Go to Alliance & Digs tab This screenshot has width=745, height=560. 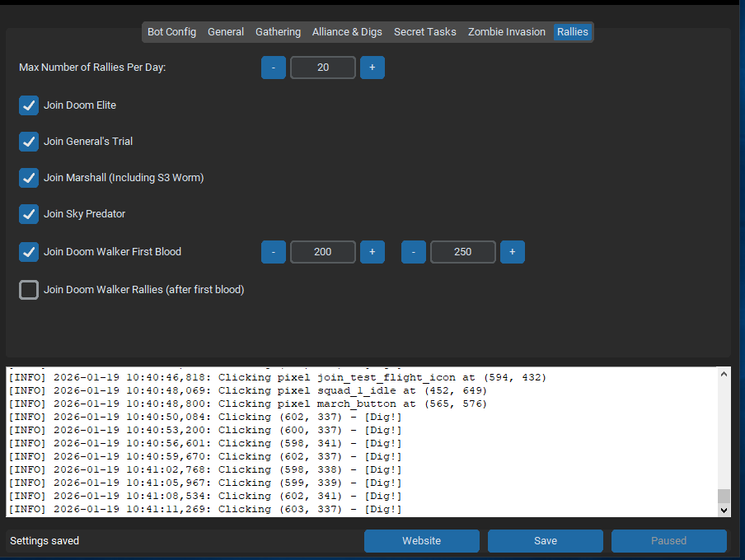347,32
